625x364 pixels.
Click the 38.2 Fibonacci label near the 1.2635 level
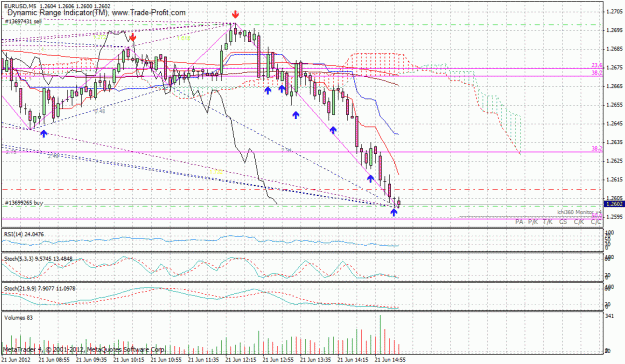pyautogui.click(x=597, y=149)
